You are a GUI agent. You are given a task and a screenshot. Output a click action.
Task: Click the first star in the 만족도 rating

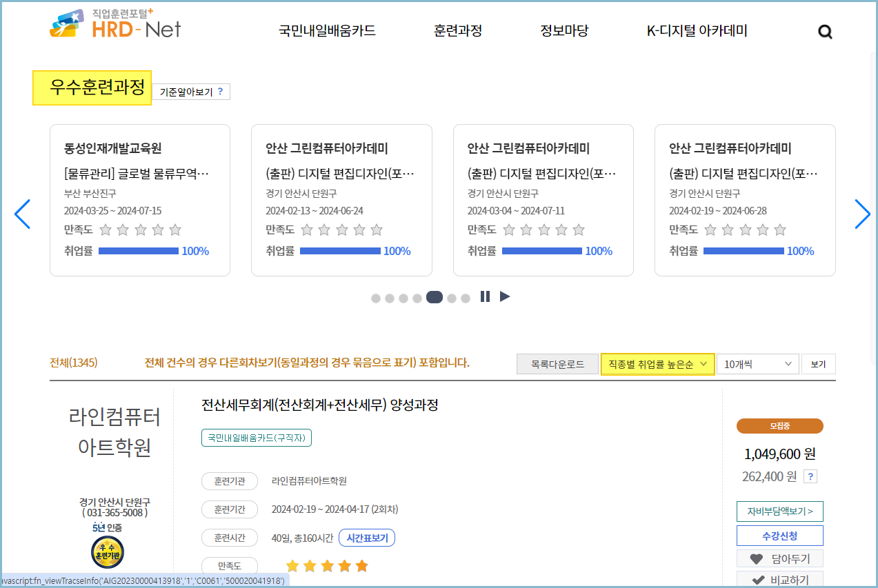[292, 565]
